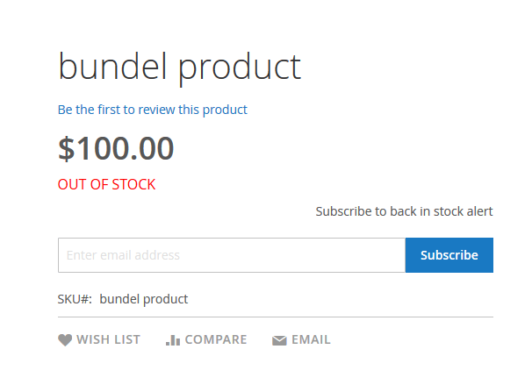
Task: Focus the Enter email address field
Action: click(231, 255)
